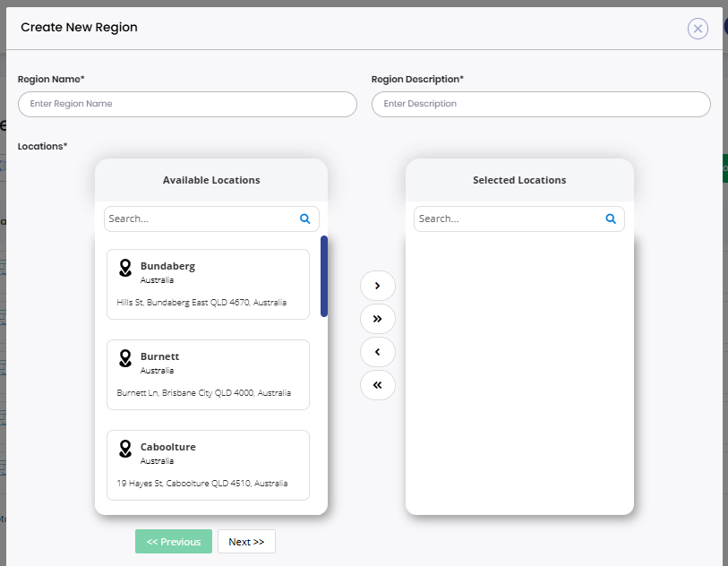This screenshot has width=728, height=566.
Task: Click the 'Create New Region' dialog title
Action: pyautogui.click(x=79, y=28)
